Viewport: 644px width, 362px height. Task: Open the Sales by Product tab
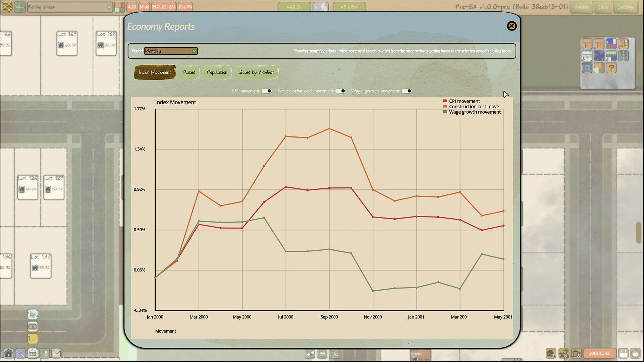click(x=257, y=72)
